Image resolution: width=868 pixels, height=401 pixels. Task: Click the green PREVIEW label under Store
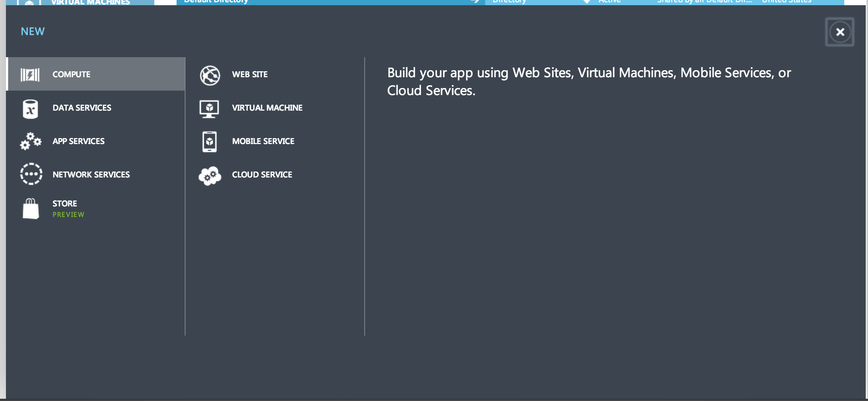click(x=69, y=215)
